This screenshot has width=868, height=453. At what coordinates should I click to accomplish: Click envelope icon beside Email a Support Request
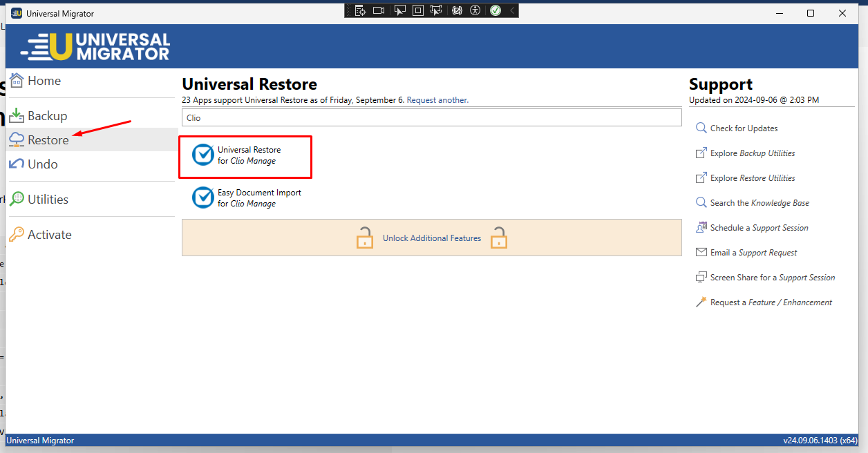click(x=701, y=252)
